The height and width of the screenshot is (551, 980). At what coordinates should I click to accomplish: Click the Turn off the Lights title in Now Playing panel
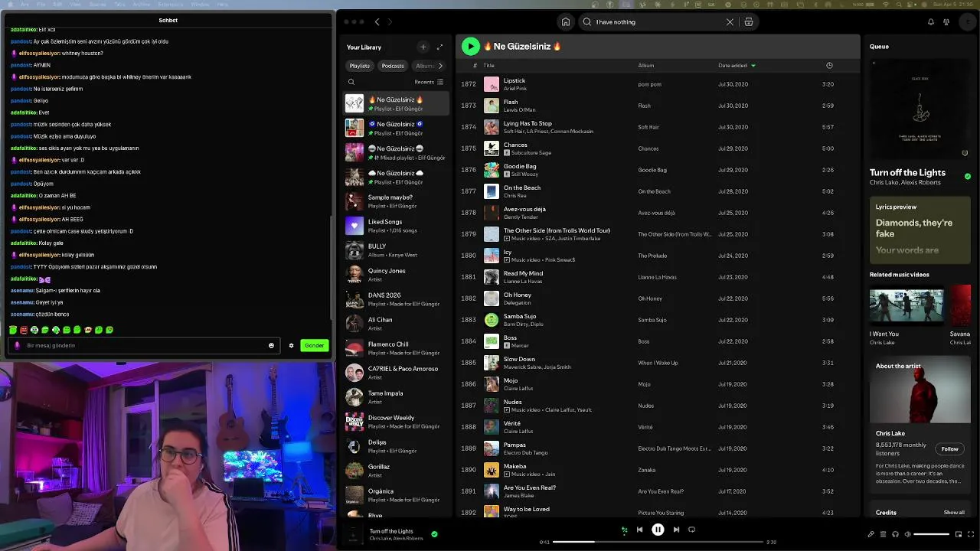[907, 173]
